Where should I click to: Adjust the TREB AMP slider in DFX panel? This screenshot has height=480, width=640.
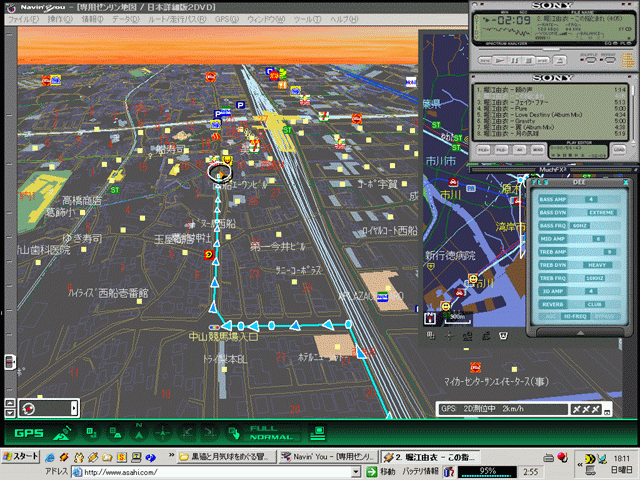tap(609, 252)
